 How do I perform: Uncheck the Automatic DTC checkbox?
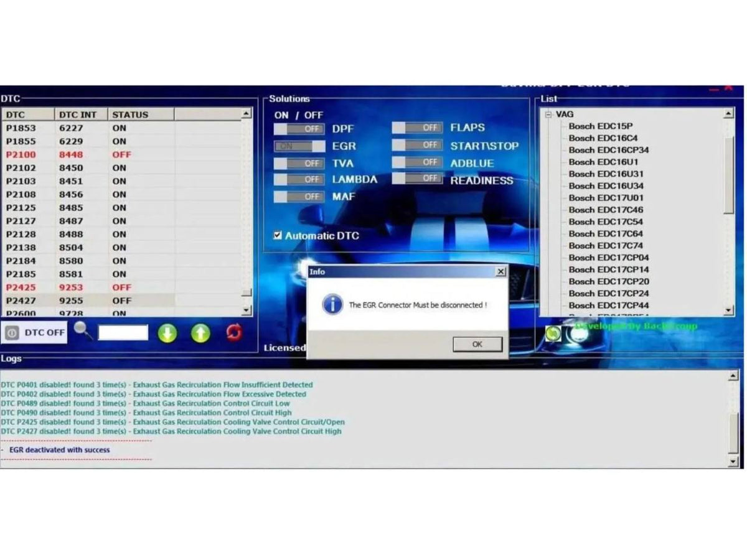(x=276, y=236)
